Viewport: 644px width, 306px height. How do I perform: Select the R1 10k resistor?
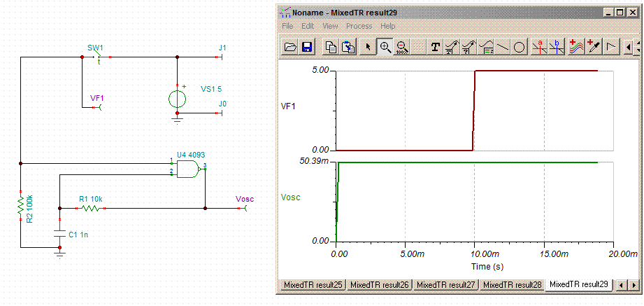[91, 208]
